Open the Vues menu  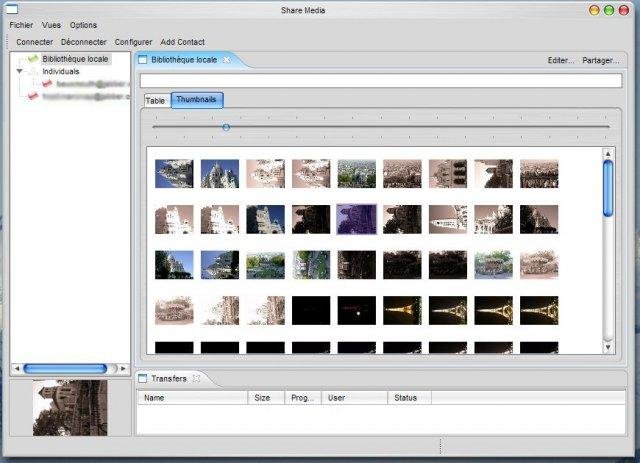click(51, 25)
